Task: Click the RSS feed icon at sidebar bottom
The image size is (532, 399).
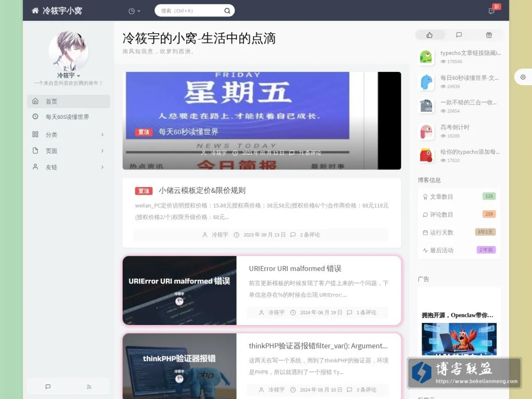Action: point(89,387)
